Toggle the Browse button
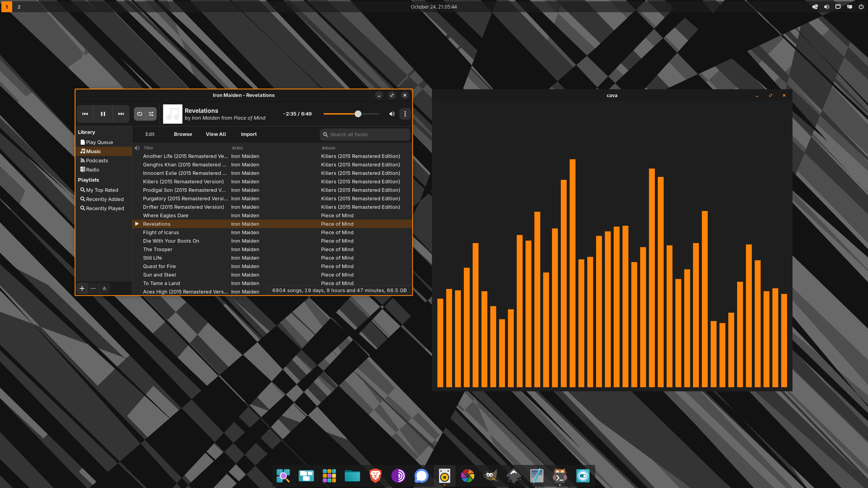The image size is (868, 488). point(183,134)
